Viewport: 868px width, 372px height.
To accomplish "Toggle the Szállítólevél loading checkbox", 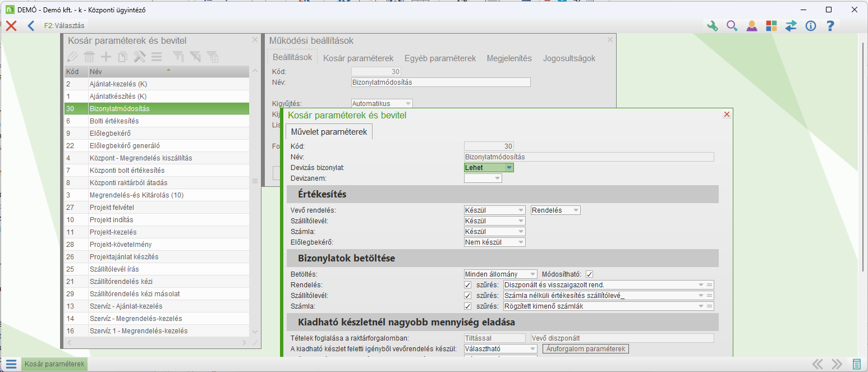I will tap(468, 296).
